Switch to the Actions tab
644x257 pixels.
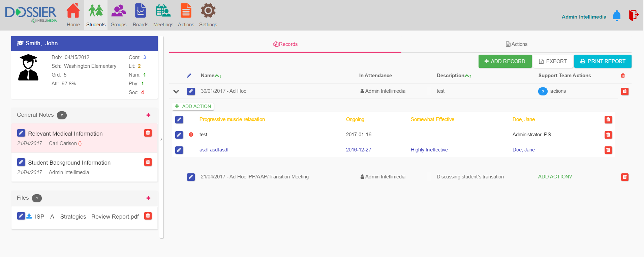(x=516, y=44)
